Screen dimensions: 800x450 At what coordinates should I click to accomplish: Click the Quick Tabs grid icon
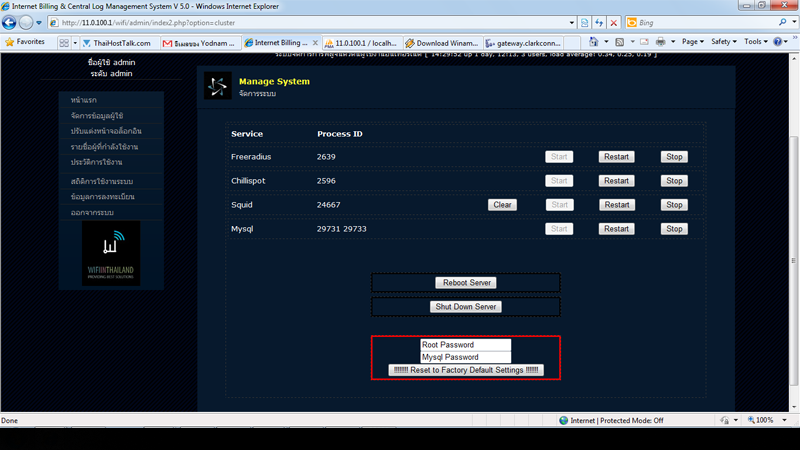[x=64, y=43]
